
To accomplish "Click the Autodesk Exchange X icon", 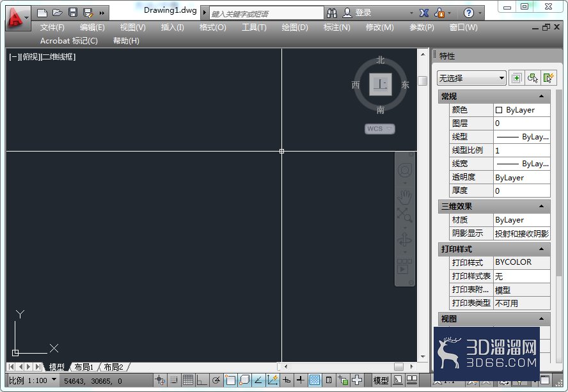I will pos(424,13).
